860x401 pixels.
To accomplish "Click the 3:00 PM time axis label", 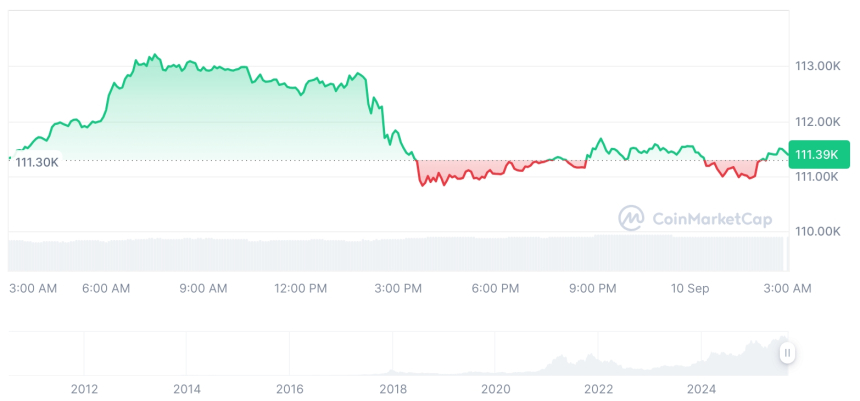I will coord(398,288).
